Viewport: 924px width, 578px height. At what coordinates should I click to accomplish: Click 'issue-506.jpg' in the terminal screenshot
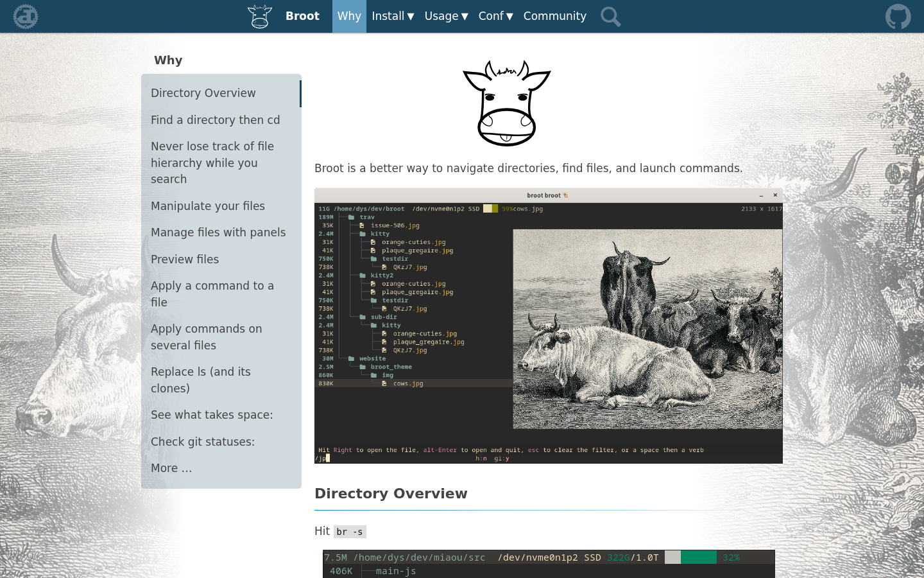395,225
